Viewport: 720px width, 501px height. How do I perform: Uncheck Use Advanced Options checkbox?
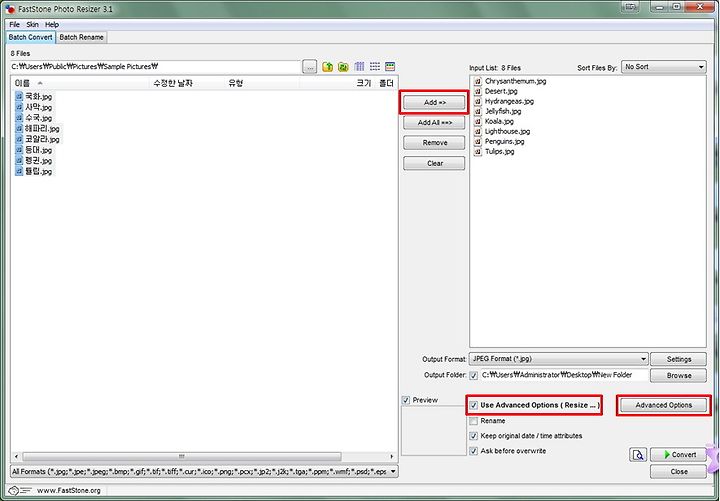click(x=473, y=405)
